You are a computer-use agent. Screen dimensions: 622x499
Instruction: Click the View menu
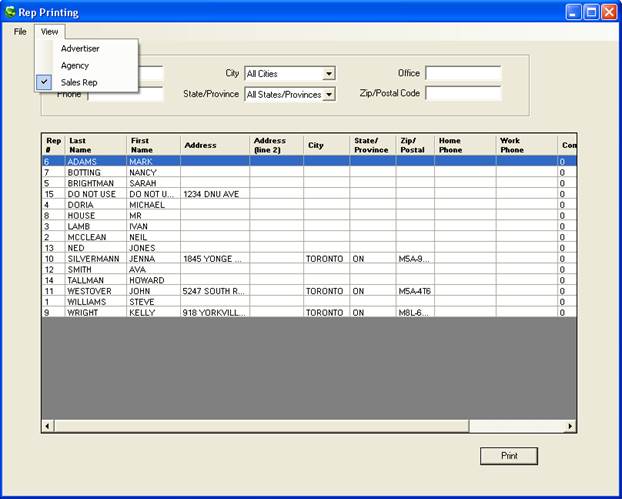pos(49,32)
